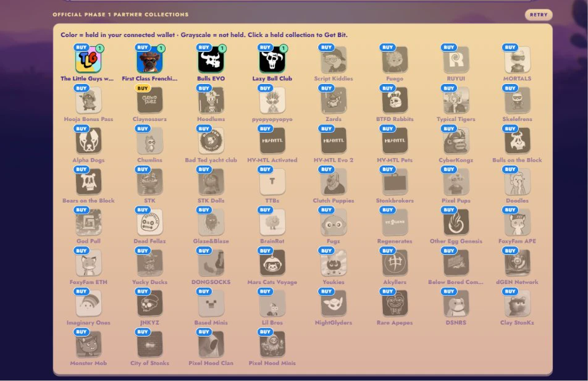Click the NightGlyders collection icon
The height and width of the screenshot is (381, 588).
334,304
